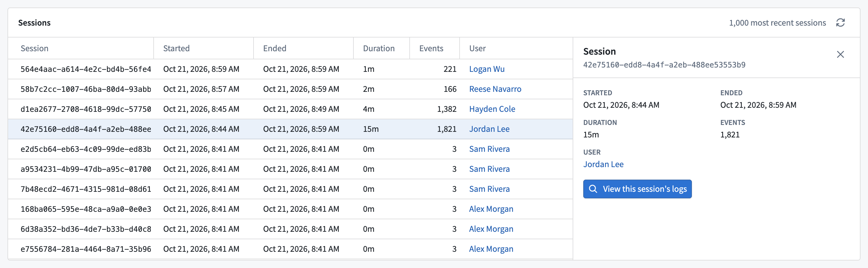This screenshot has height=268, width=868.
Task: Select session a9534231-4b99-47db-a95c-01700
Action: 86,169
